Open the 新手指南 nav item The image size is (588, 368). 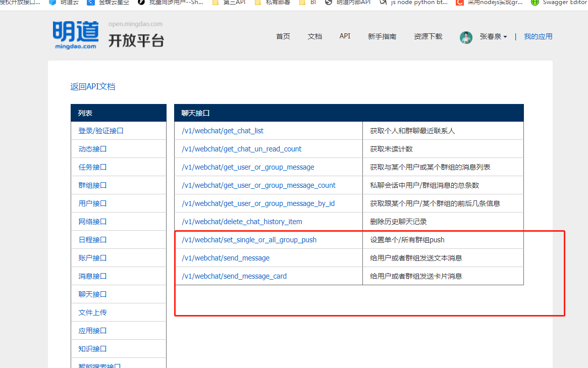tap(382, 36)
